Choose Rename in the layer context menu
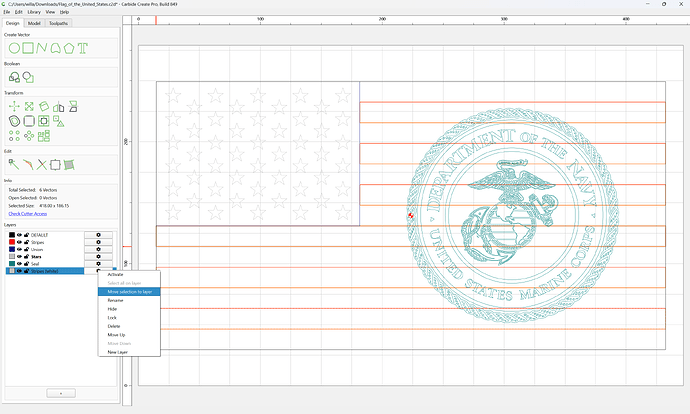This screenshot has width=690, height=414. [129, 300]
